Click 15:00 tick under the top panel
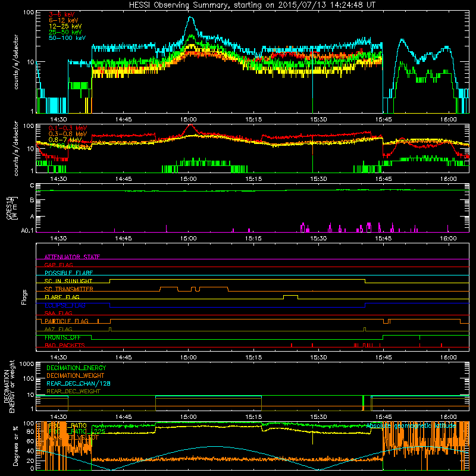The width and height of the screenshot is (476, 476). click(x=188, y=120)
